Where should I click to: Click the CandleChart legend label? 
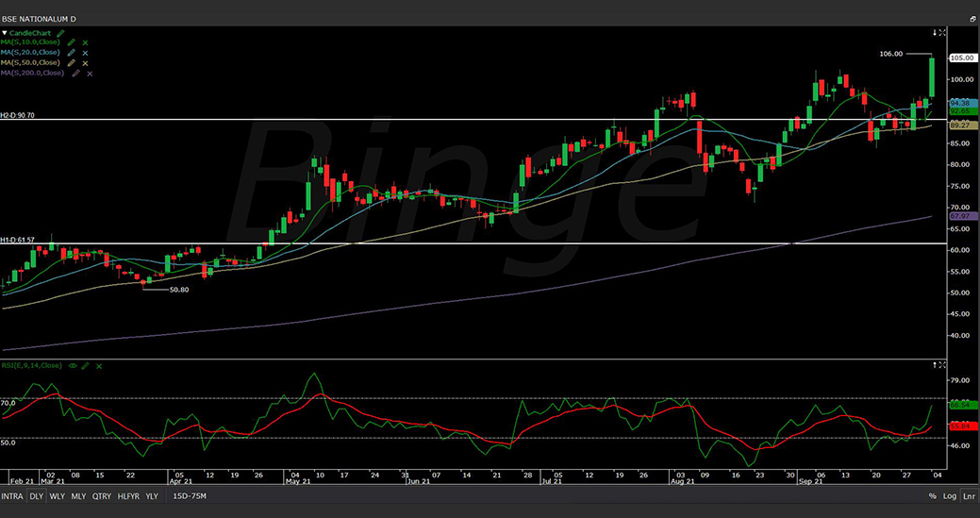pos(32,33)
